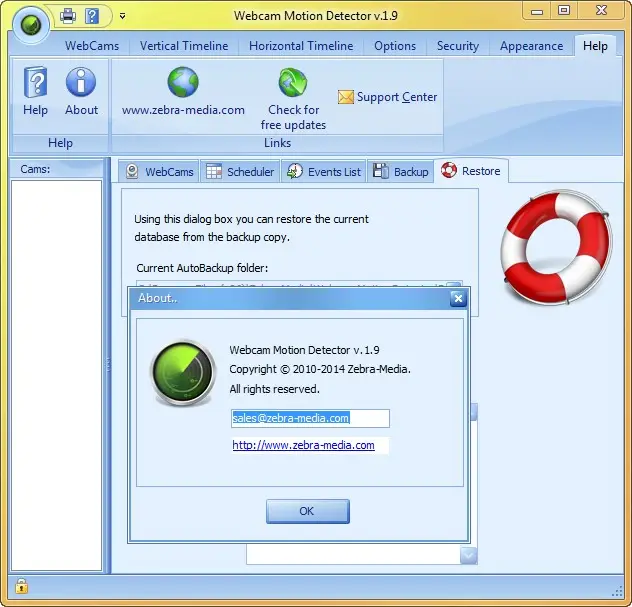Image resolution: width=632 pixels, height=607 pixels.
Task: Click the question mark icon in quick access toolbar
Action: pos(92,16)
